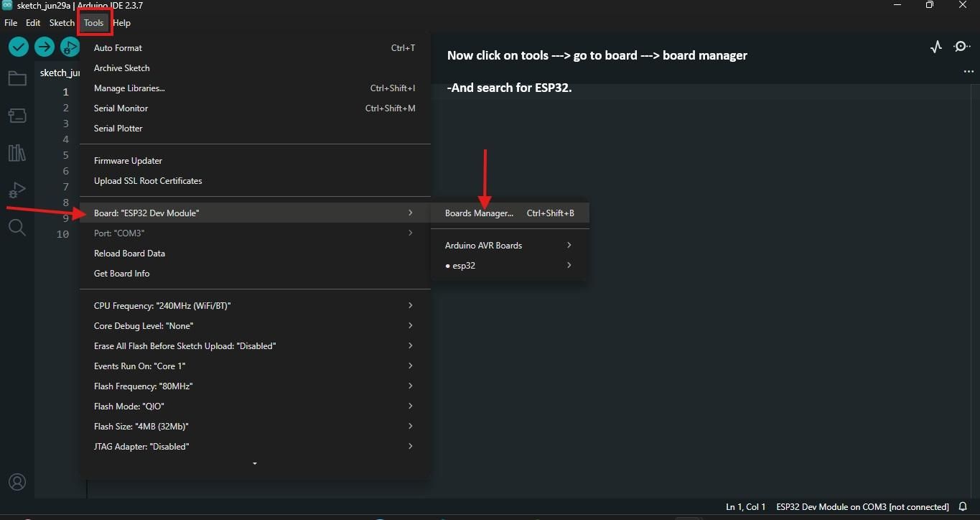980x520 pixels.
Task: Click line number 10 in the gutter
Action: [62, 234]
